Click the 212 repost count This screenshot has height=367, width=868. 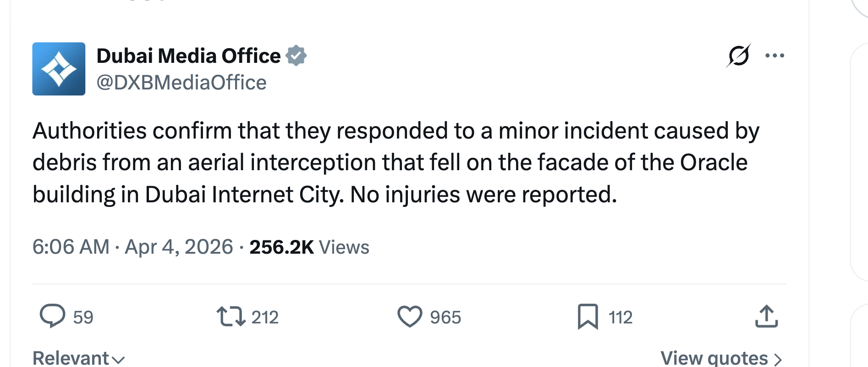pyautogui.click(x=265, y=317)
